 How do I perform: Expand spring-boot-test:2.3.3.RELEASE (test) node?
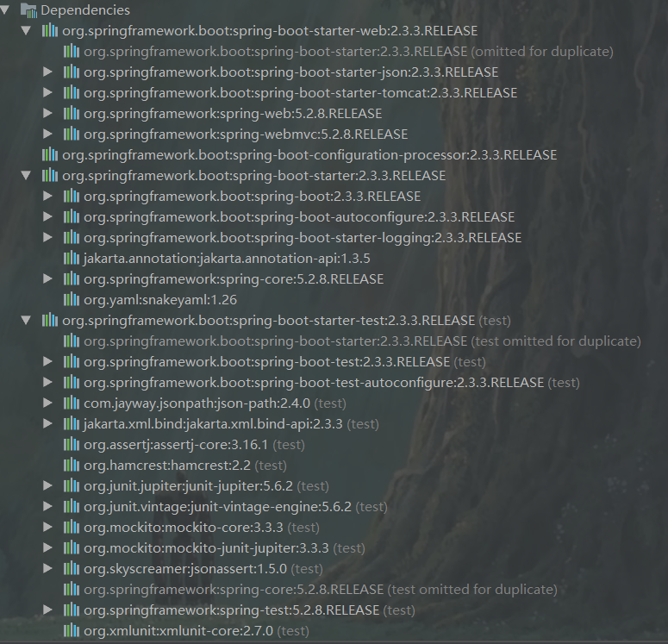47,362
